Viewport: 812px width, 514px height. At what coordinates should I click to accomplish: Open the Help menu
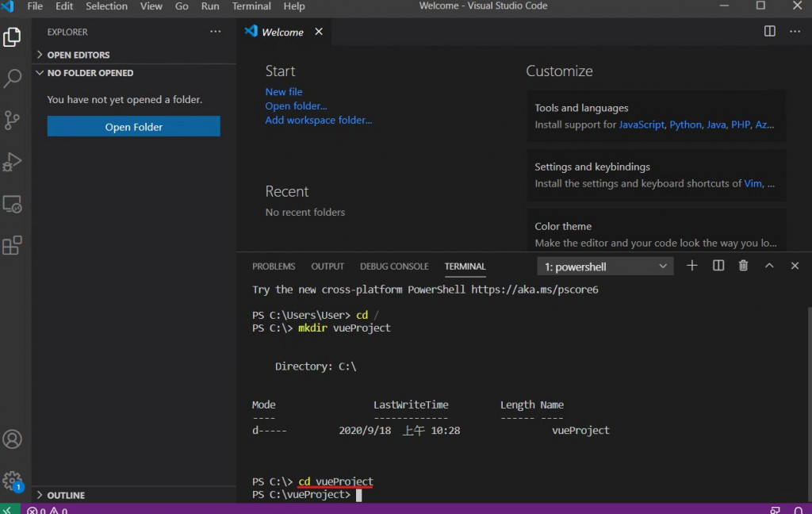click(x=293, y=6)
